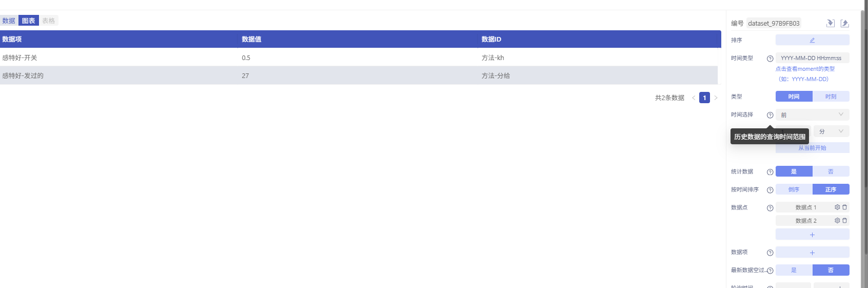Click the 从当前开始 button
868x288 pixels.
pyautogui.click(x=812, y=148)
